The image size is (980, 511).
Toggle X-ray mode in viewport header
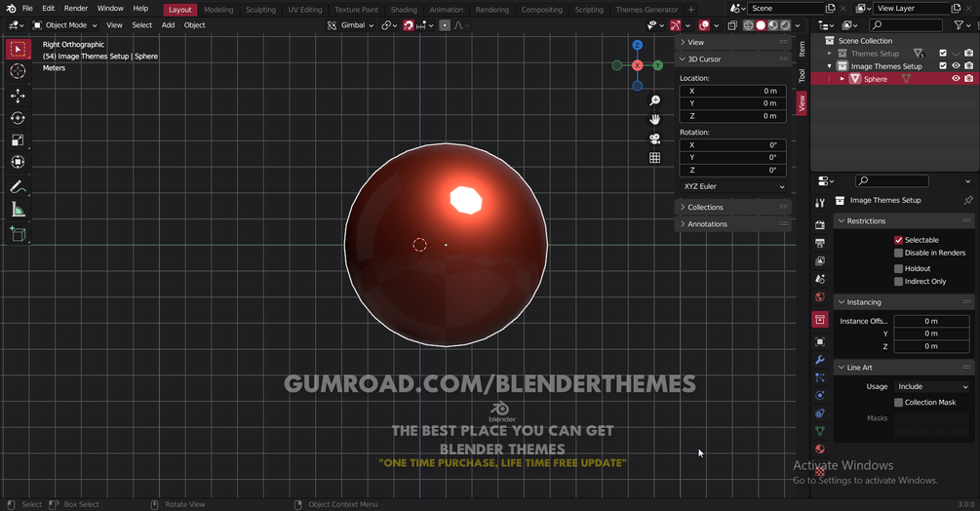coord(732,25)
